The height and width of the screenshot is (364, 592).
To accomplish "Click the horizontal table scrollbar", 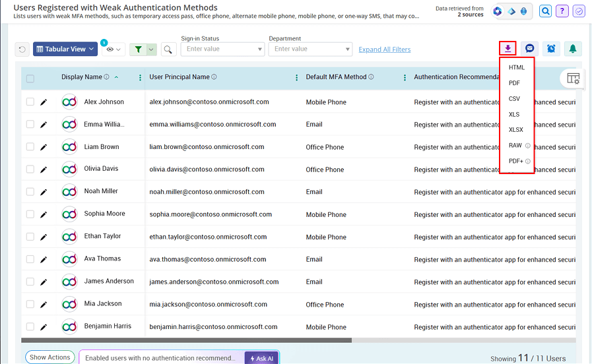I will pos(186,340).
